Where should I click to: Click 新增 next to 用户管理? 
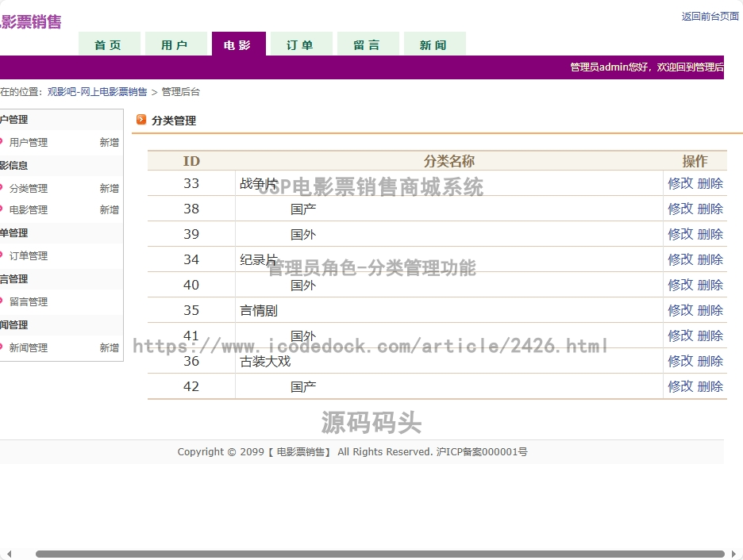pos(109,143)
